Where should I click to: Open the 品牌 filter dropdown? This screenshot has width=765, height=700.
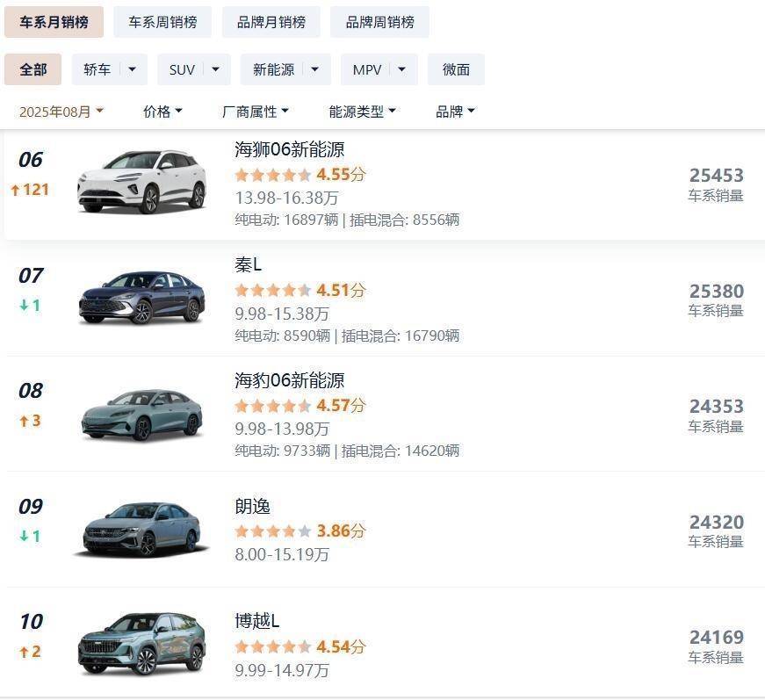pos(455,112)
